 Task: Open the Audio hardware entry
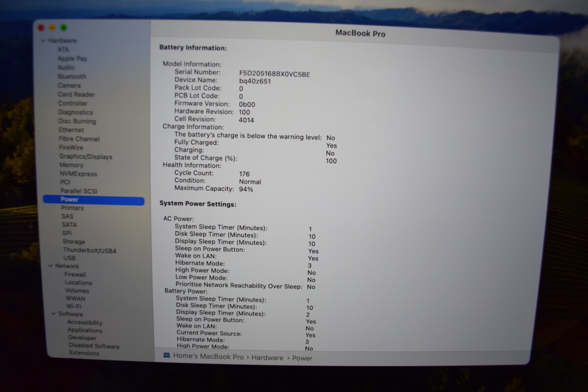pyautogui.click(x=66, y=68)
